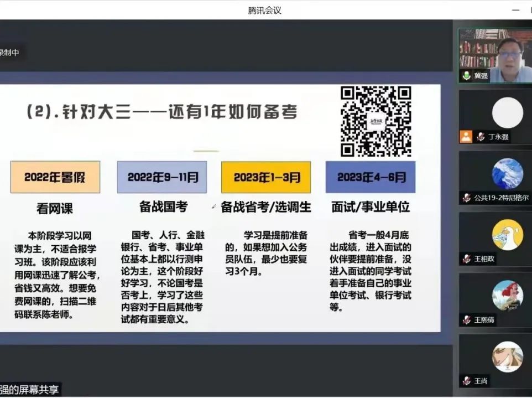Viewport: 532px width, 398px height.
Task: Click 王熙倩's muted microphone icon
Action: tap(466, 320)
